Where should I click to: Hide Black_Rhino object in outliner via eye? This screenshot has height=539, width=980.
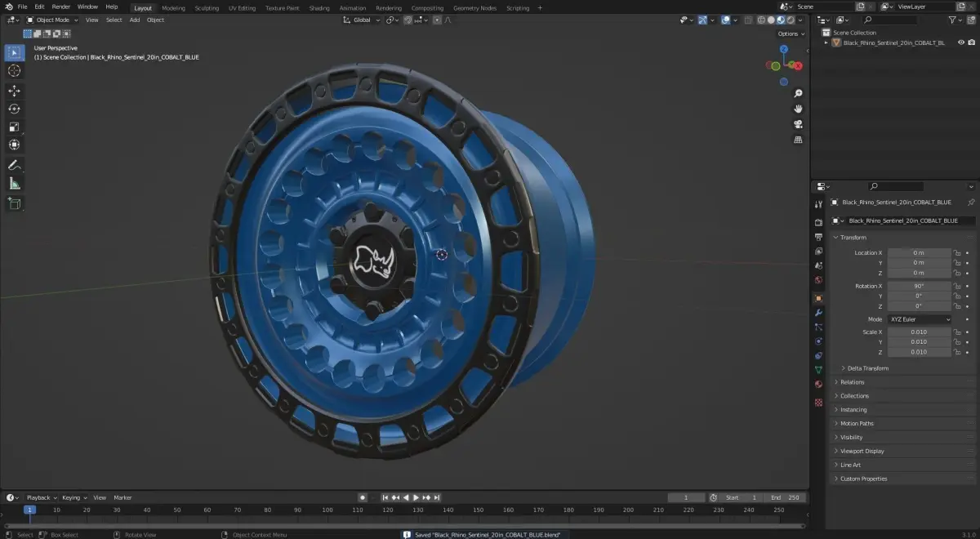click(x=960, y=42)
